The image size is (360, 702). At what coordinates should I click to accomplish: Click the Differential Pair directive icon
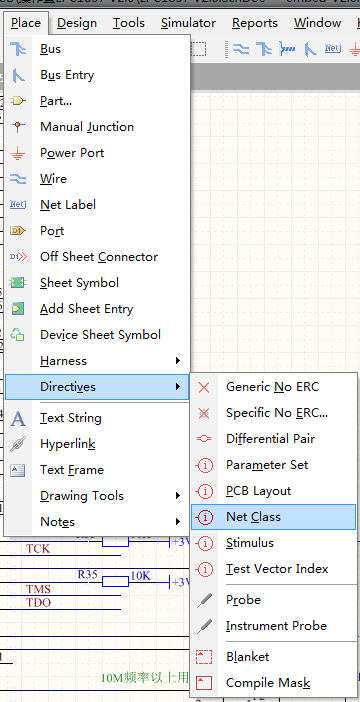tap(204, 439)
